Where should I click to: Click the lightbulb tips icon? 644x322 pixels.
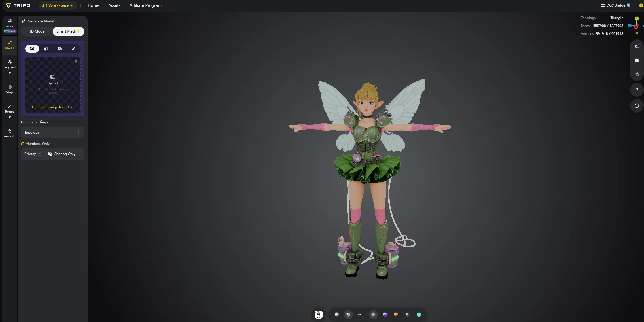pos(76,61)
